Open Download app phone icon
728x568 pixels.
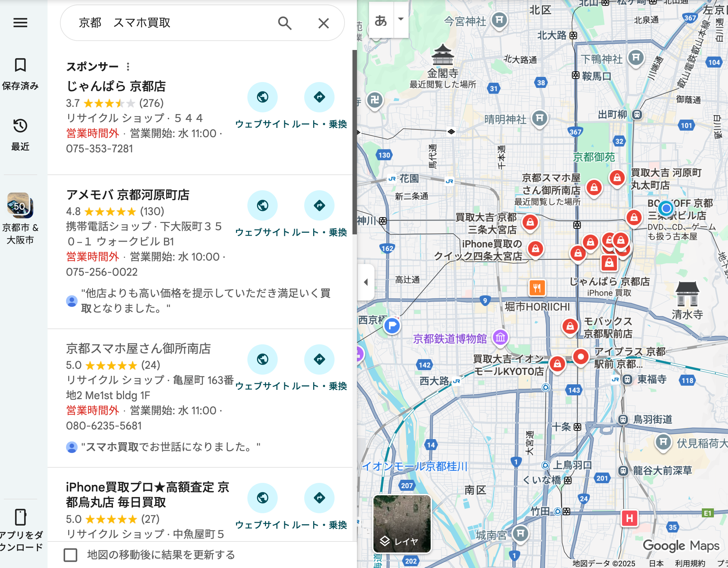[20, 517]
